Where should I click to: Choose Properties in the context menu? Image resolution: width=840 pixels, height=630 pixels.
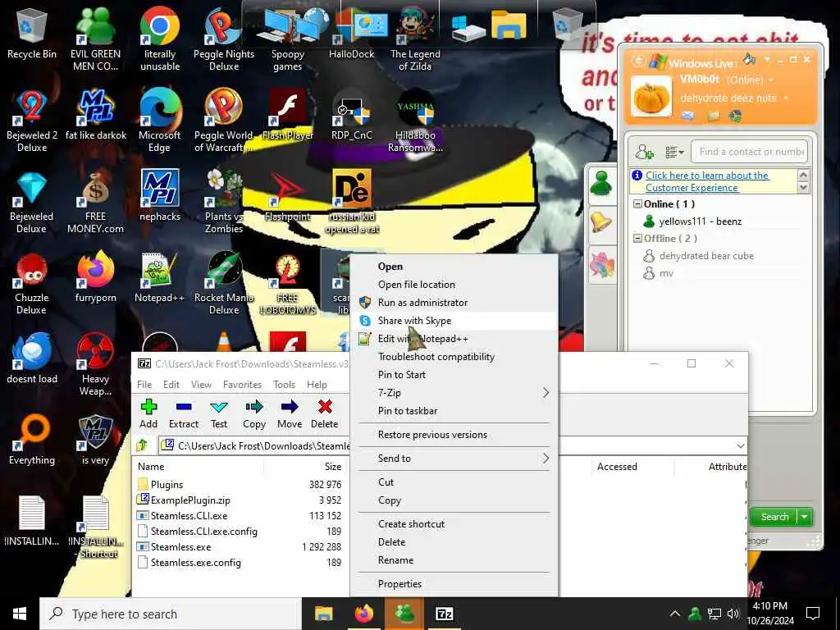(454, 584)
